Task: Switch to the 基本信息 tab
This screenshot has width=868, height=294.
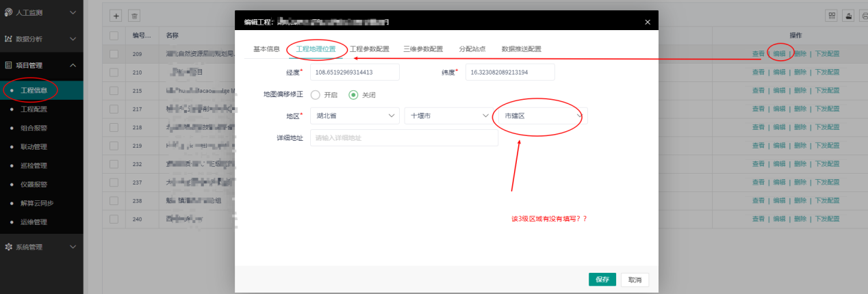Action: [266, 49]
